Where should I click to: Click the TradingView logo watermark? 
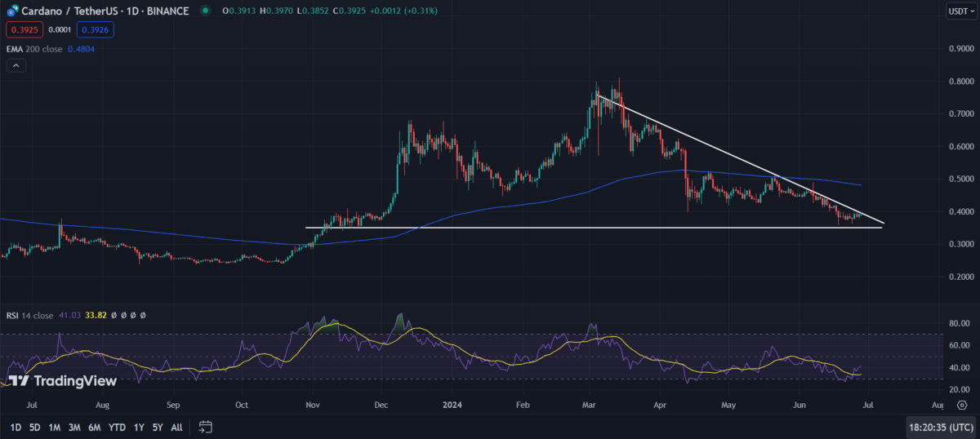pos(63,380)
